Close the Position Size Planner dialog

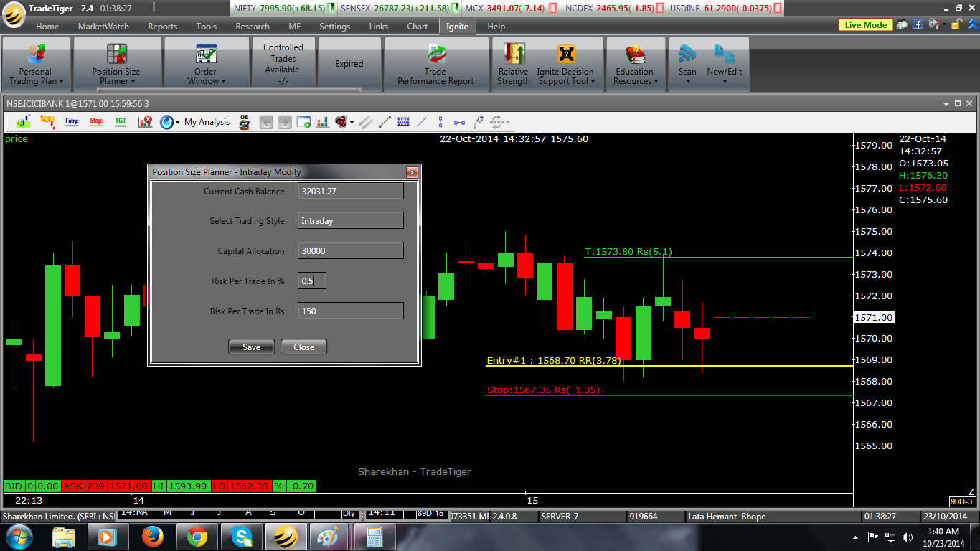(x=412, y=172)
